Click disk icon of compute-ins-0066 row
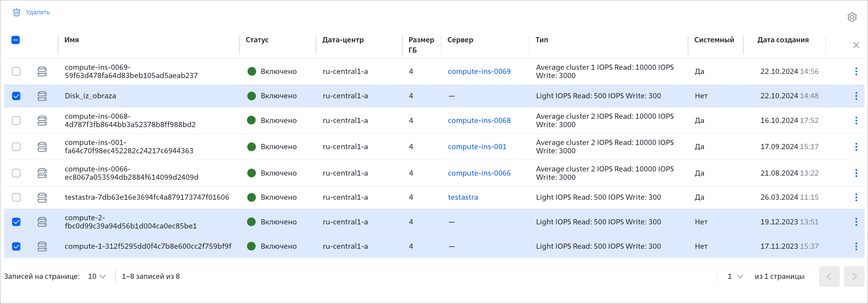Image resolution: width=868 pixels, height=304 pixels. (42, 173)
